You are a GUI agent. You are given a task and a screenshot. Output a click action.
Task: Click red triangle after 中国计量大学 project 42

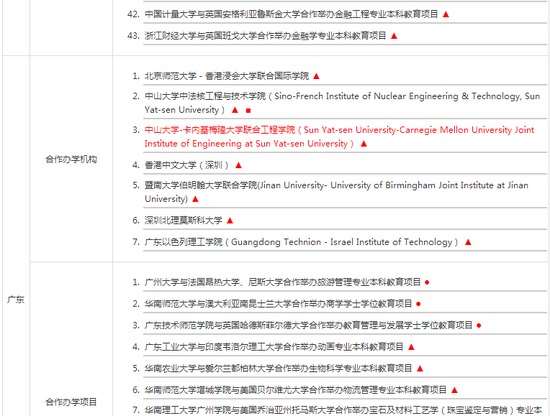(x=446, y=14)
